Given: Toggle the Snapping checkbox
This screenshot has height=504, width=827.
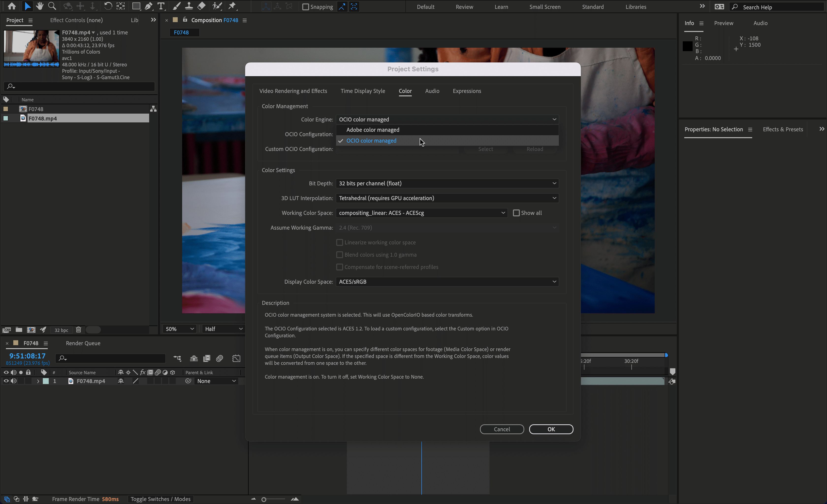Looking at the screenshot, I should (305, 7).
